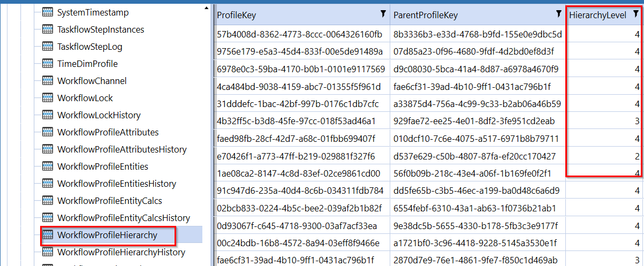644x266 pixels.
Task: Select the WorkflowLock table
Action: point(85,98)
